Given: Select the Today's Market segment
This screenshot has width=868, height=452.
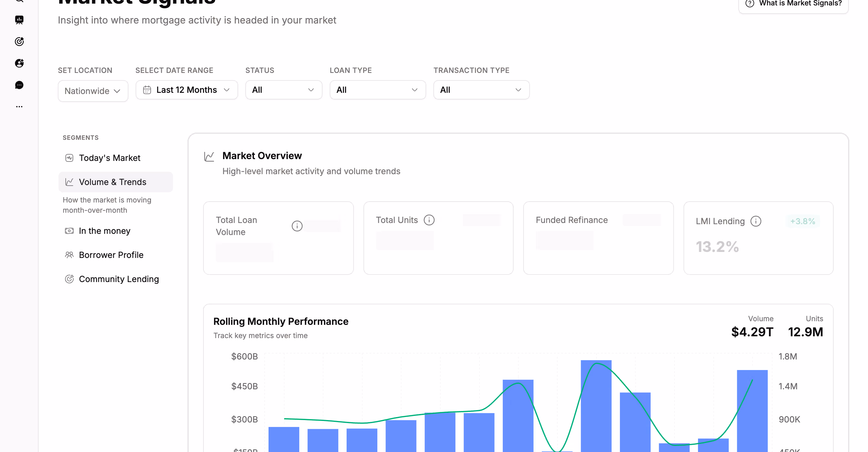Looking at the screenshot, I should tap(115, 158).
